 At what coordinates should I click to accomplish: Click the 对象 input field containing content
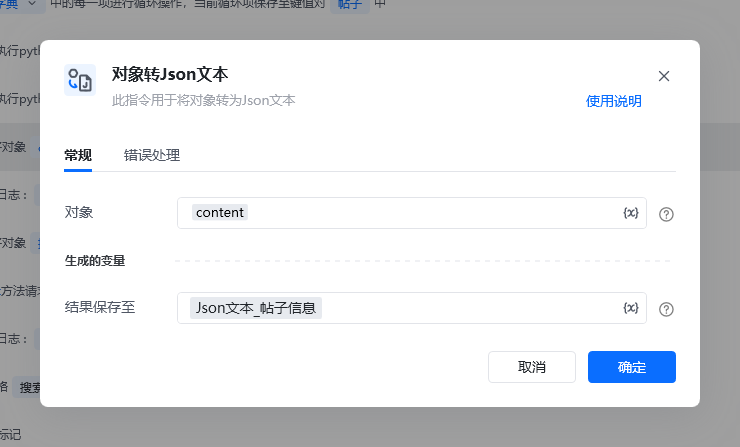point(412,213)
